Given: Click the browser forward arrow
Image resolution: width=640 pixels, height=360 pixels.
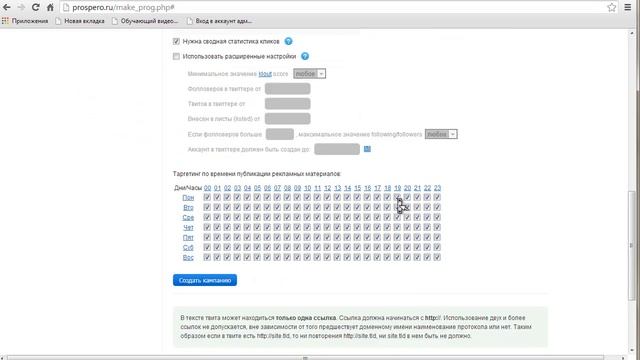Looking at the screenshot, I should [x=21, y=7].
